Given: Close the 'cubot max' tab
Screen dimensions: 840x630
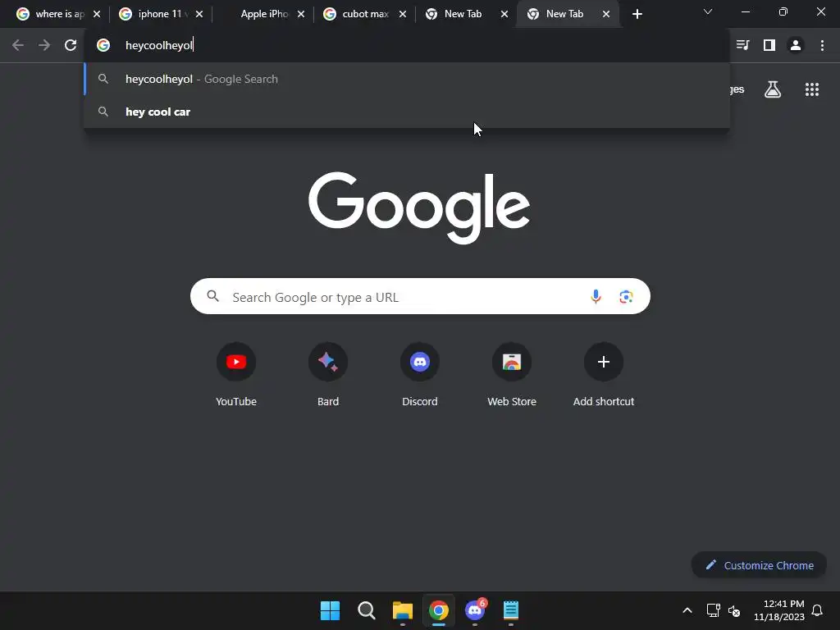Looking at the screenshot, I should click(x=403, y=15).
